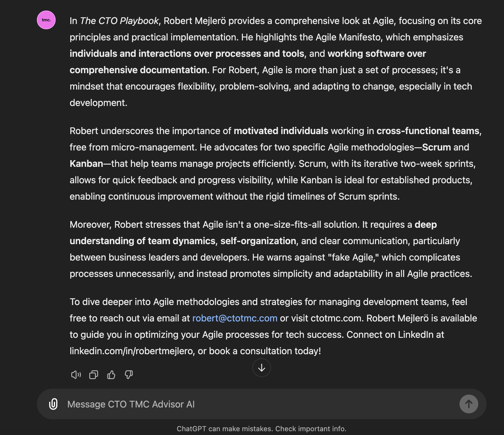Viewport: 504px width, 435px height.
Task: Click the pink tmc. avatar
Action: point(46,20)
